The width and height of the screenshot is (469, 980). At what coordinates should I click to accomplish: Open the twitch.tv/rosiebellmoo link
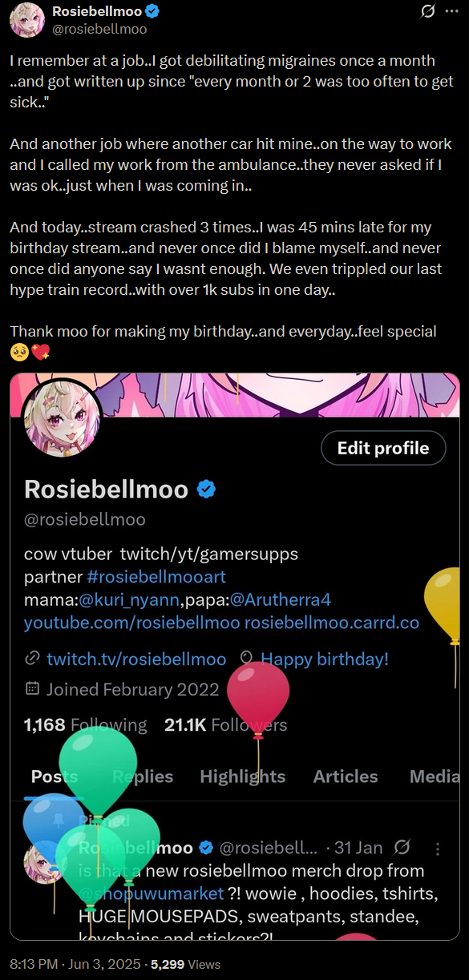[136, 659]
